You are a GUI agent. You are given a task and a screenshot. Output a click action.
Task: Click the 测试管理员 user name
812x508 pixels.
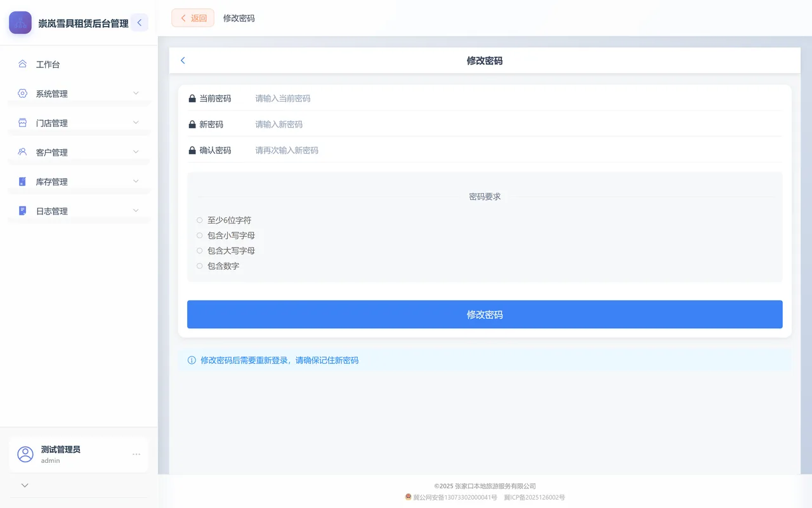(61, 450)
